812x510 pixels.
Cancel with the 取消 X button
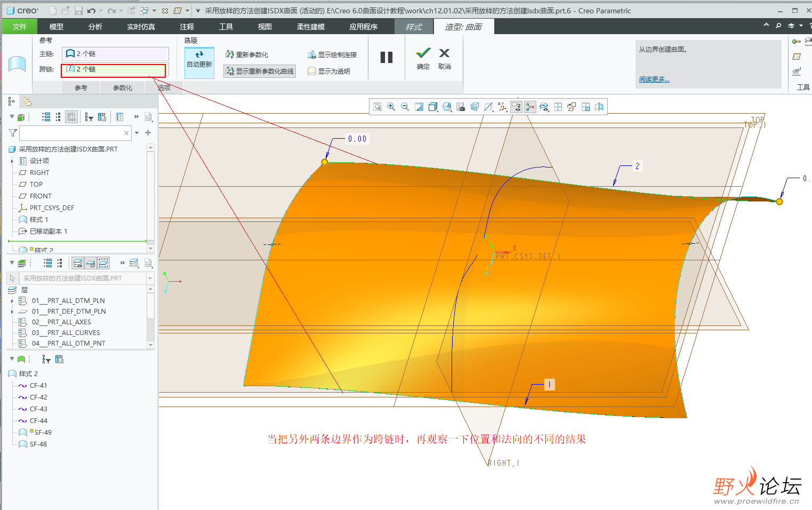[x=444, y=59]
